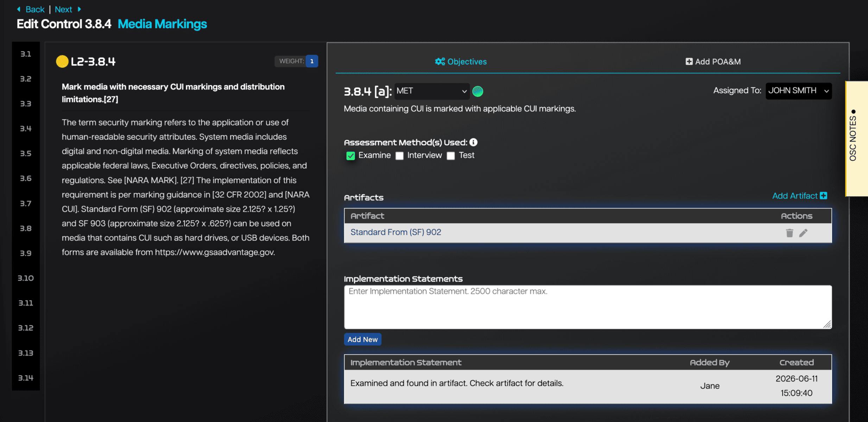This screenshot has height=422, width=868.
Task: Open the MET status dropdown
Action: [x=432, y=91]
